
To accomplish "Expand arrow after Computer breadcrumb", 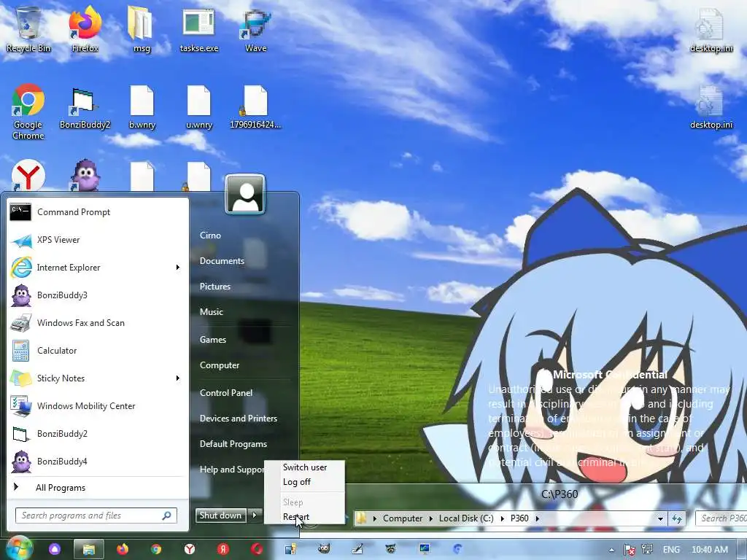I will point(431,518).
